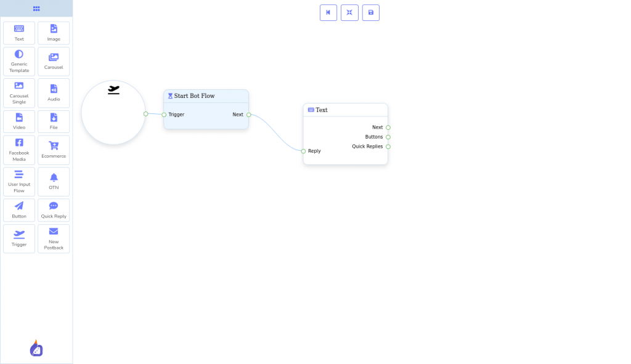Pick the Quick Reply component
The image size is (631, 364).
(54, 210)
